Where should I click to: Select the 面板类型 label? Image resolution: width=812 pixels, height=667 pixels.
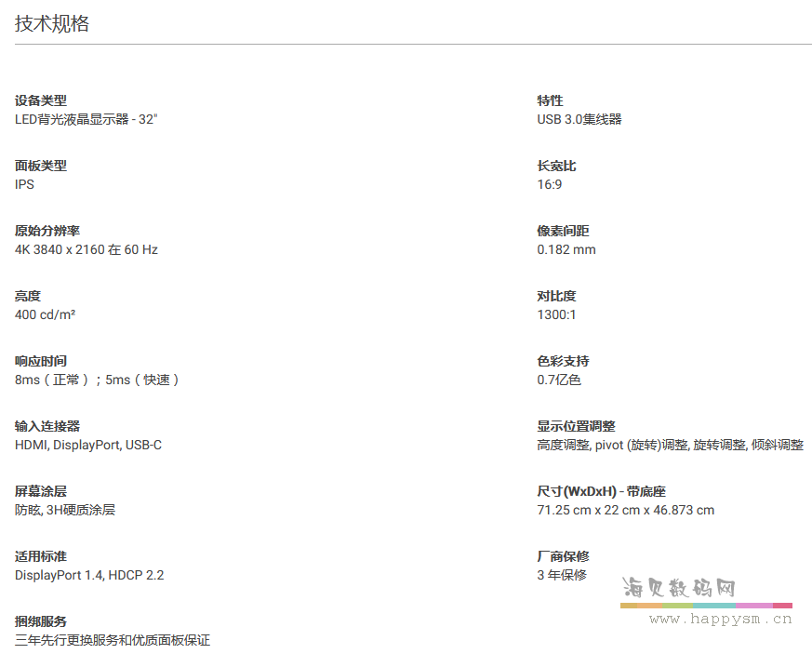pos(40,166)
